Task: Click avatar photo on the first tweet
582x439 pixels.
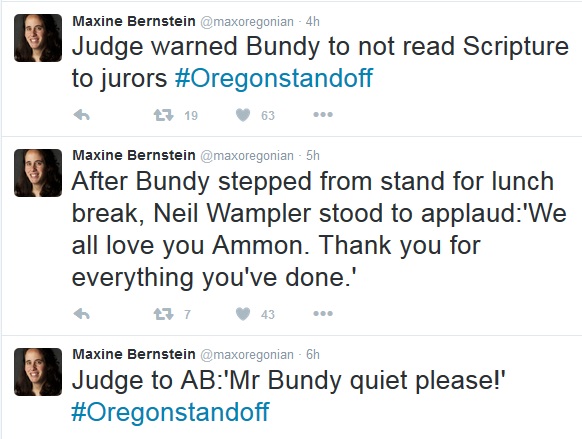Action: click(38, 38)
